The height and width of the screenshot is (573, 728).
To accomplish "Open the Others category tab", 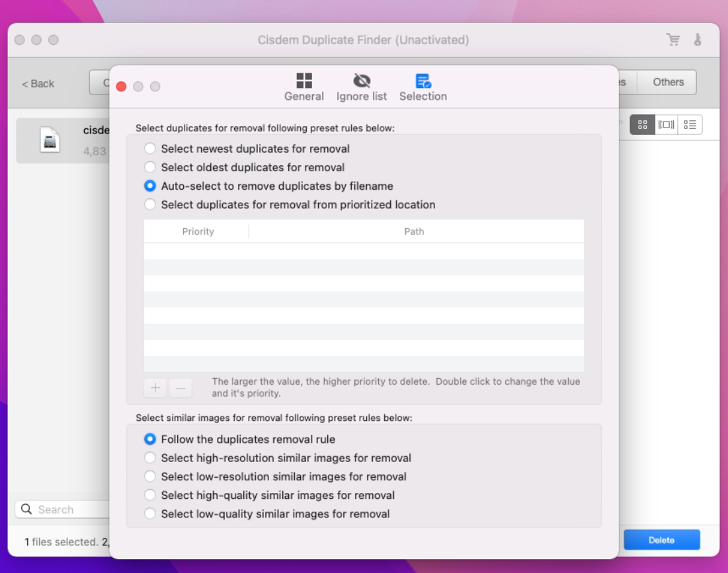I will pyautogui.click(x=668, y=82).
